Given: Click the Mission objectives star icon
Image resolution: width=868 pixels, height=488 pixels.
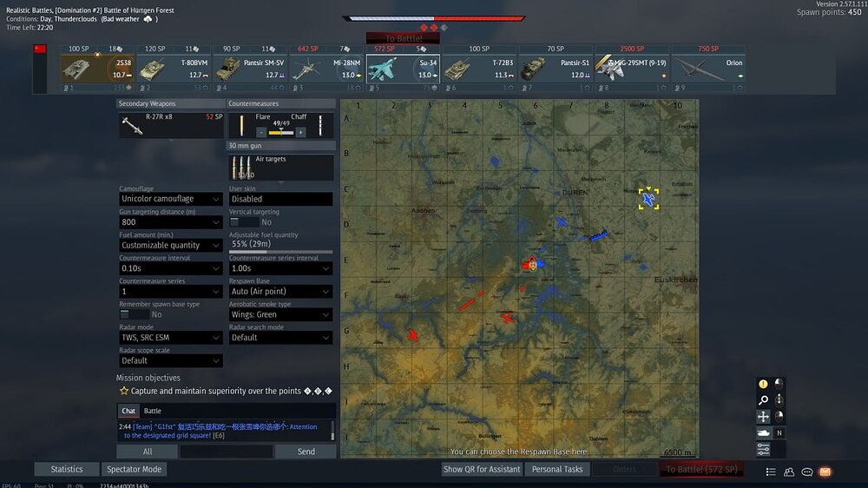Looking at the screenshot, I should tap(124, 391).
